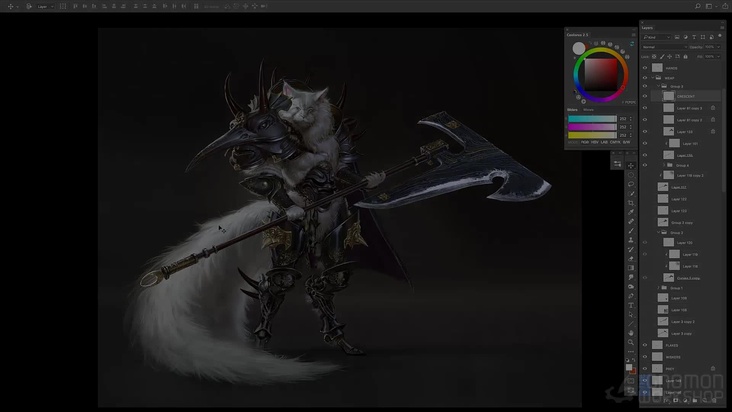Filter layers by type layers icon

[694, 37]
